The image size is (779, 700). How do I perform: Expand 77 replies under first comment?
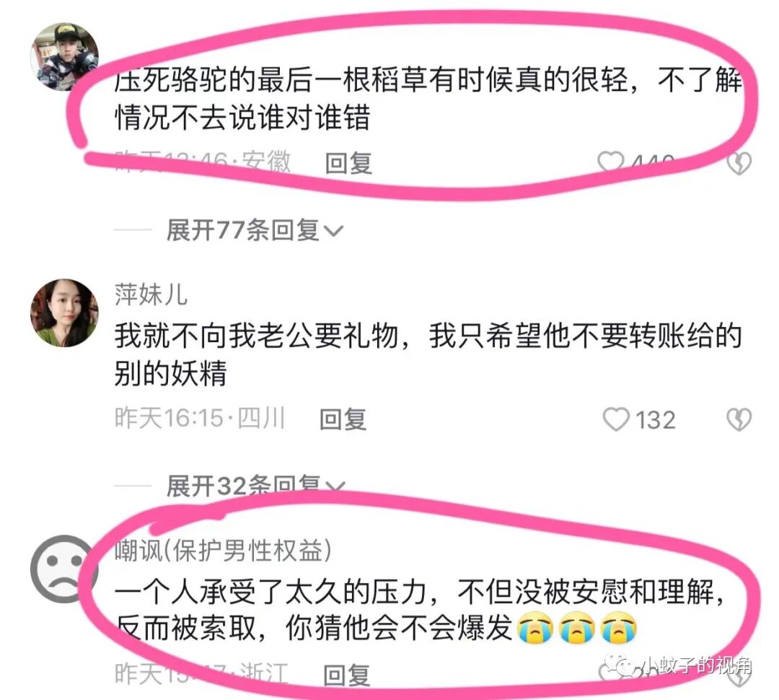point(255,230)
